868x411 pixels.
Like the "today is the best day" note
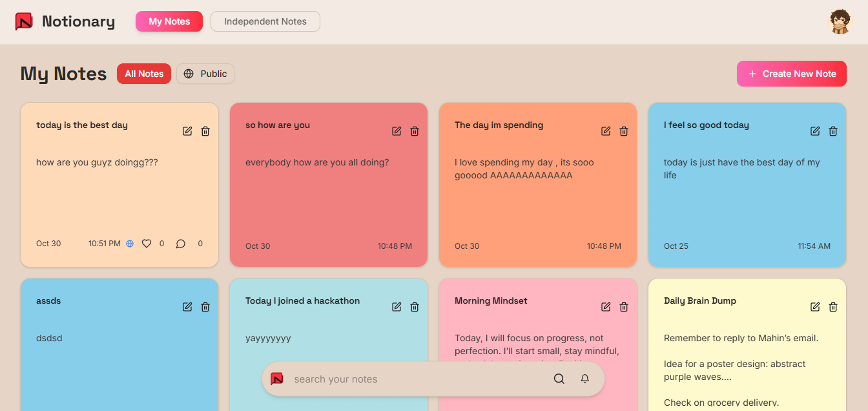point(147,244)
